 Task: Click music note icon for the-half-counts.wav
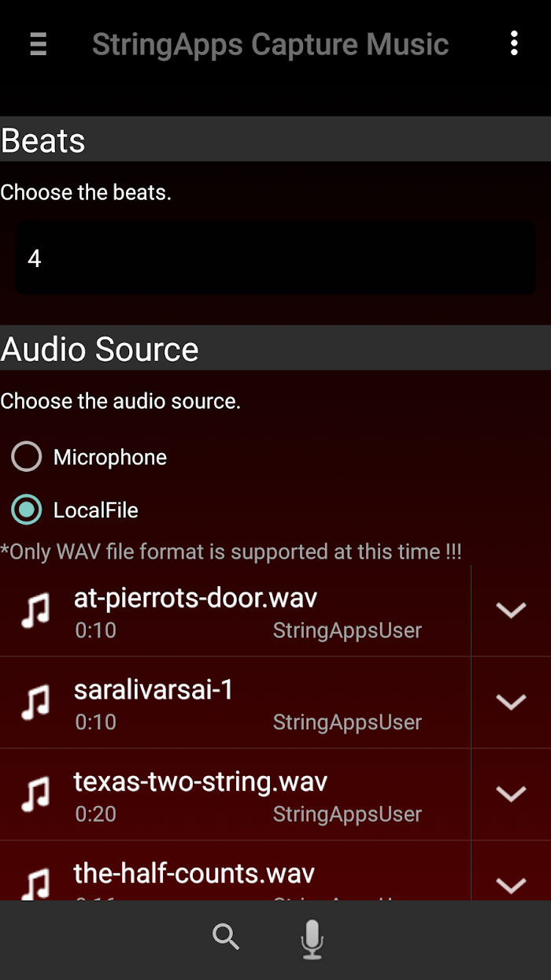tap(35, 884)
